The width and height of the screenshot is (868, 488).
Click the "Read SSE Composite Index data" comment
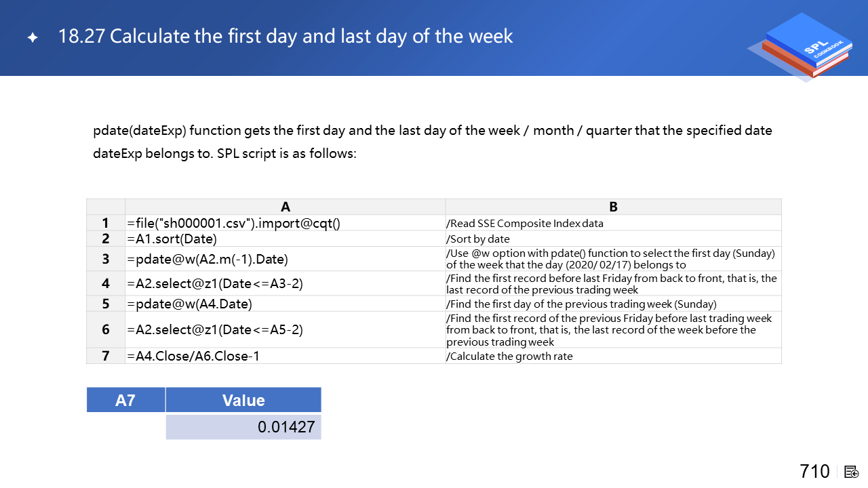[x=524, y=223]
